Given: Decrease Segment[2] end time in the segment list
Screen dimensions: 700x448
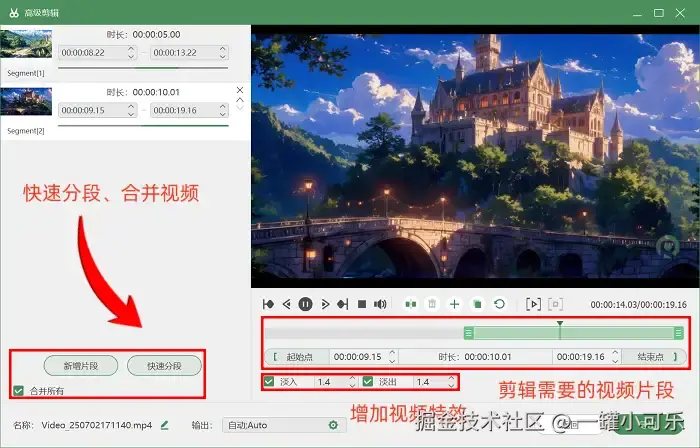Looking at the screenshot, I should pos(223,114).
